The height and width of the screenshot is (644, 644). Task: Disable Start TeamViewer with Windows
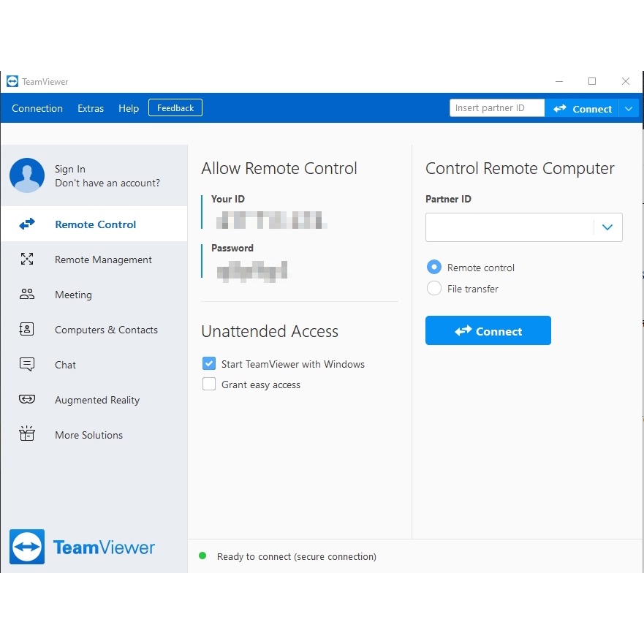[x=208, y=363]
